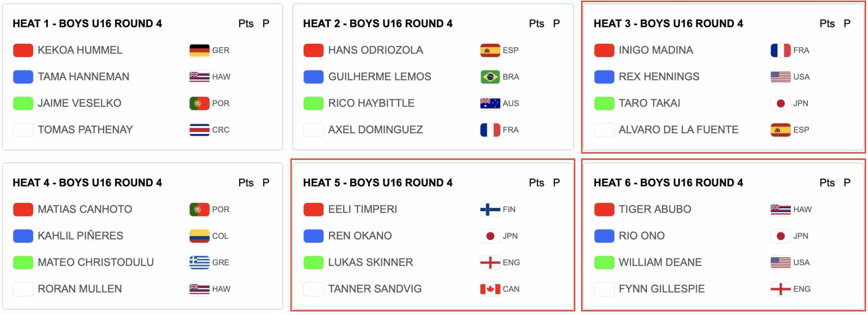Click the German flag beside Kekoa Hummel
Screen dimensions: 868x315
(x=199, y=50)
